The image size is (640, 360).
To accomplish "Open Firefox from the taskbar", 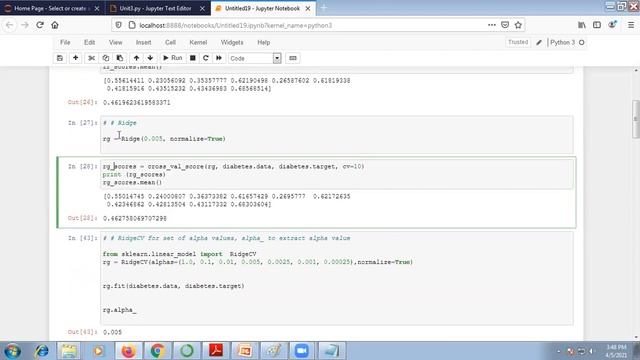I will pyautogui.click(x=128, y=351).
